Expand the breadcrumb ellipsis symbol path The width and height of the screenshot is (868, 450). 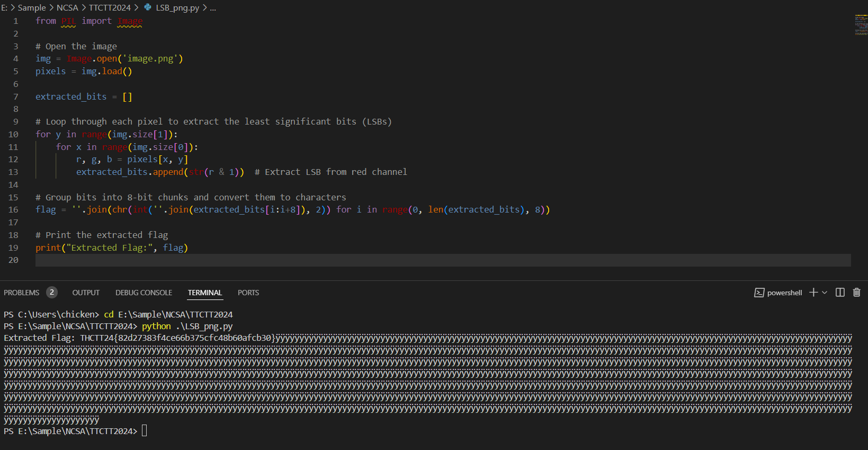click(x=213, y=7)
